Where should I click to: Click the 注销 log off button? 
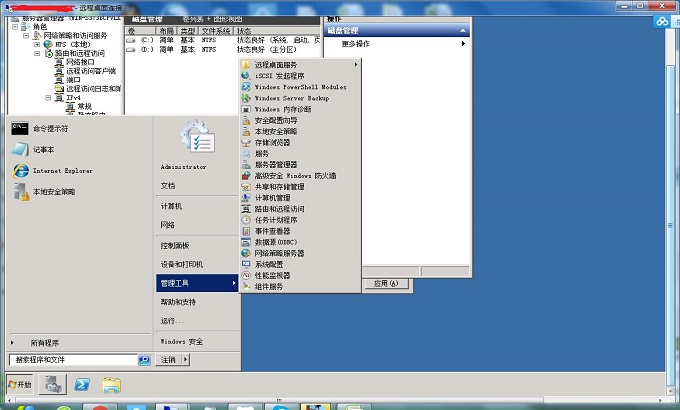tap(169, 359)
